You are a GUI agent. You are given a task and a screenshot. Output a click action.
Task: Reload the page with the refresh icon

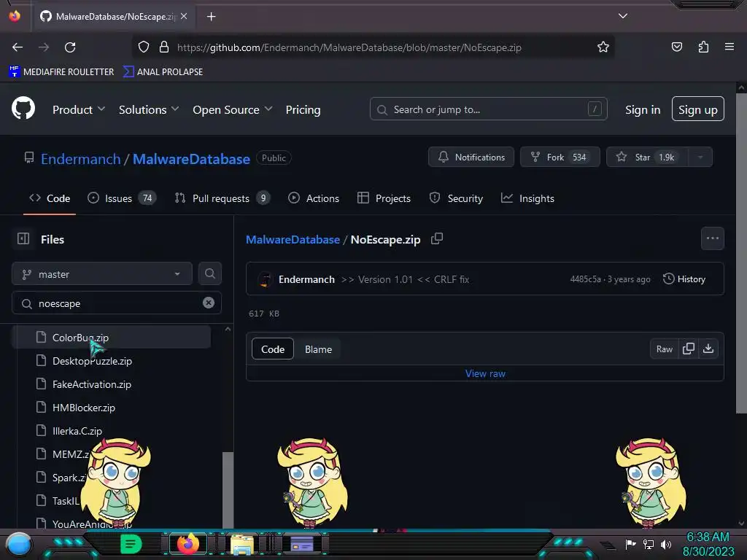pyautogui.click(x=70, y=47)
